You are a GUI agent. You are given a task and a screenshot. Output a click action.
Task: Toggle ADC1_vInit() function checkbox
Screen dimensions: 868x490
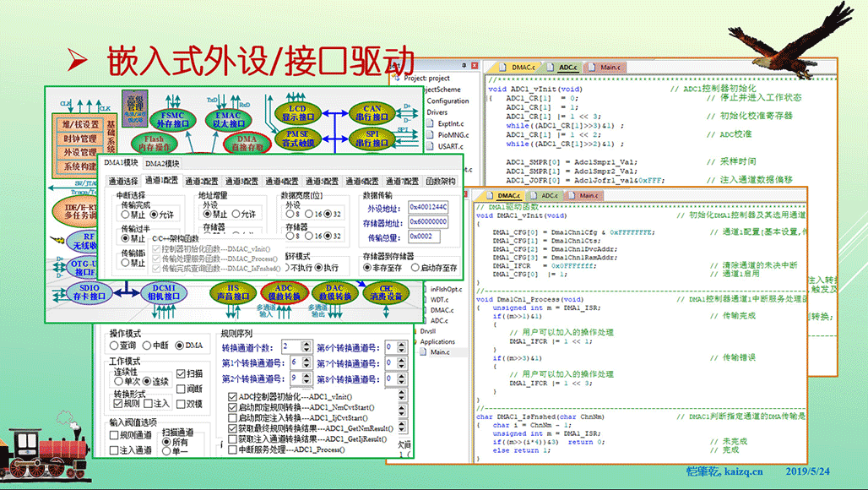coord(233,397)
